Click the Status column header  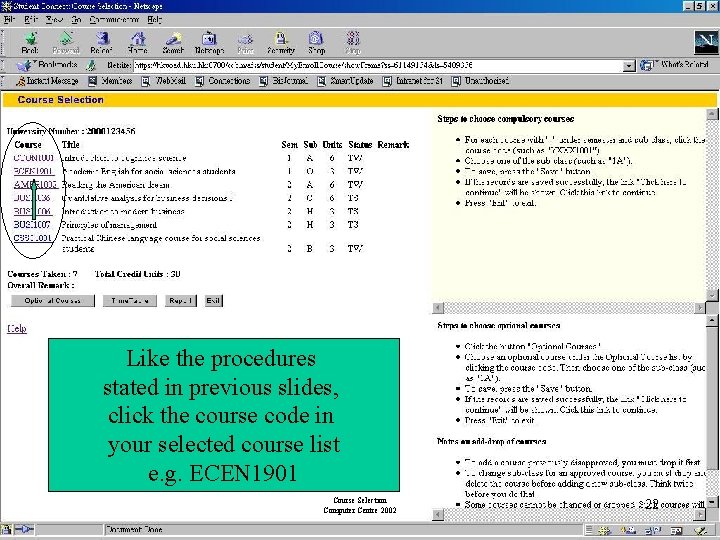[x=360, y=145]
